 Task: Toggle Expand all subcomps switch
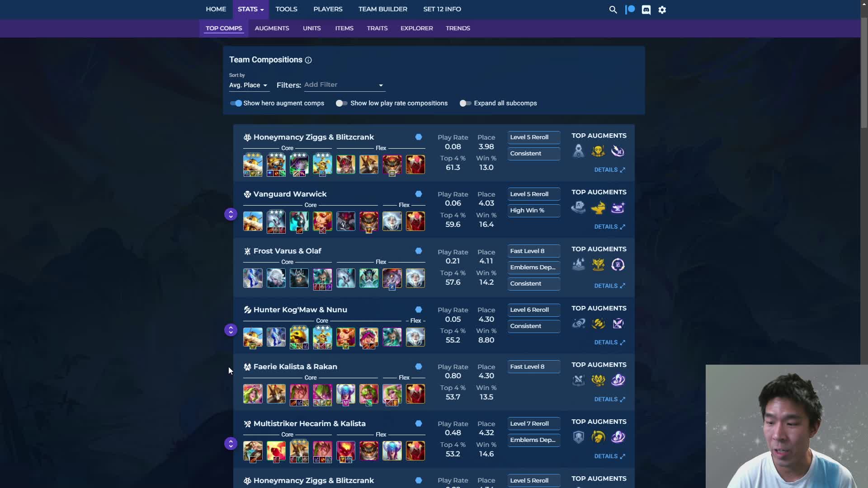tap(465, 103)
